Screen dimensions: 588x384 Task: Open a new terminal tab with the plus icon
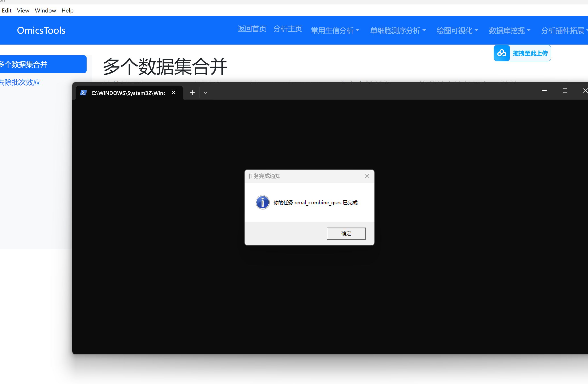(x=192, y=92)
